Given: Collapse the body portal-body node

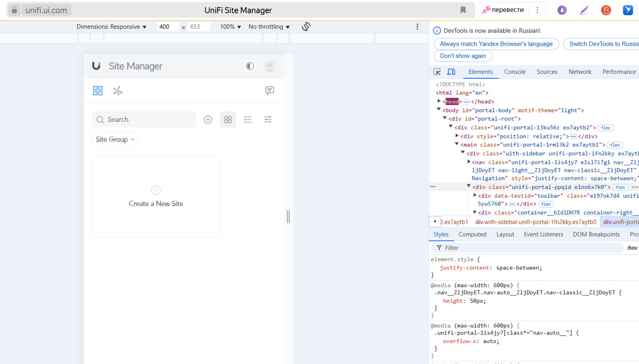Looking at the screenshot, I should (439, 110).
